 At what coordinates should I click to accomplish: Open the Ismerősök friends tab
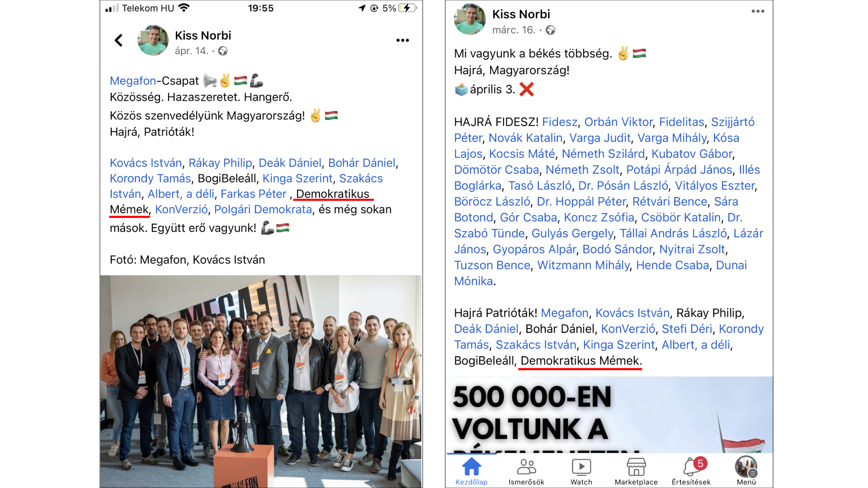[x=526, y=471]
